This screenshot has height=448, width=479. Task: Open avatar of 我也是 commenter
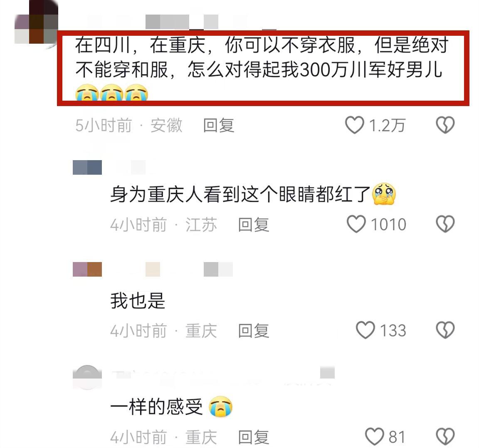87,269
